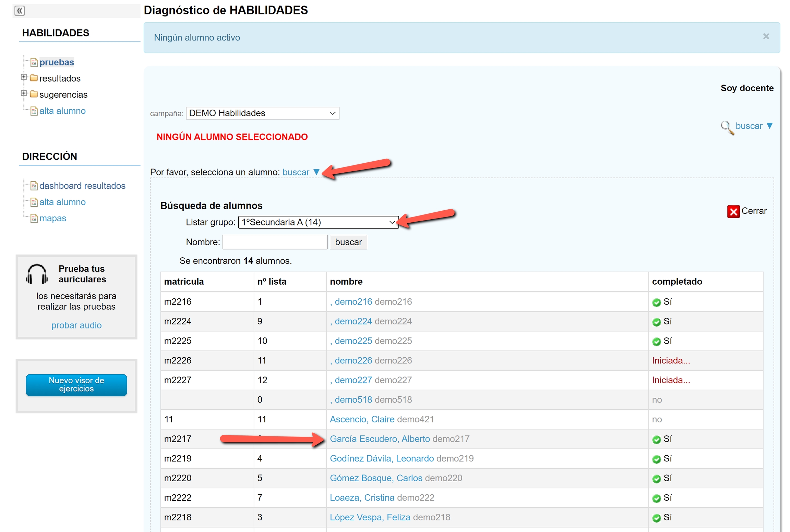
Task: Open alta alumno under DIRECCIÓN
Action: click(x=62, y=202)
